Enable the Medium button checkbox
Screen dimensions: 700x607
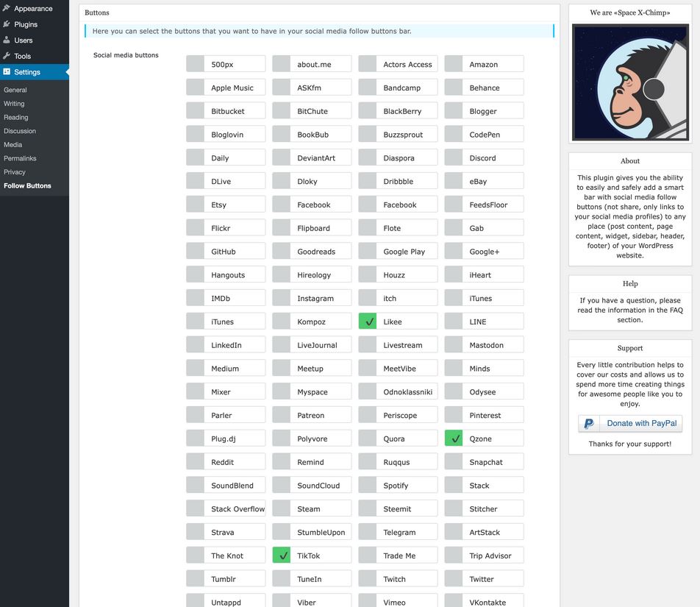(x=195, y=368)
